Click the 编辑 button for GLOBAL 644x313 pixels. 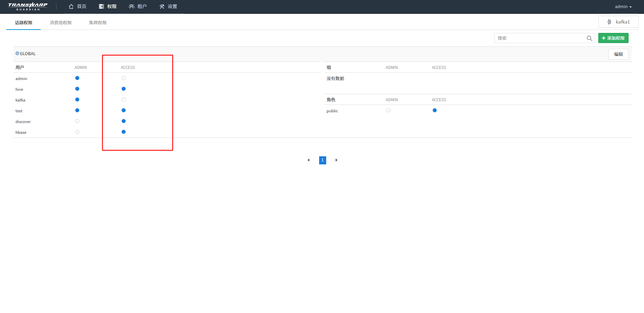[618, 54]
